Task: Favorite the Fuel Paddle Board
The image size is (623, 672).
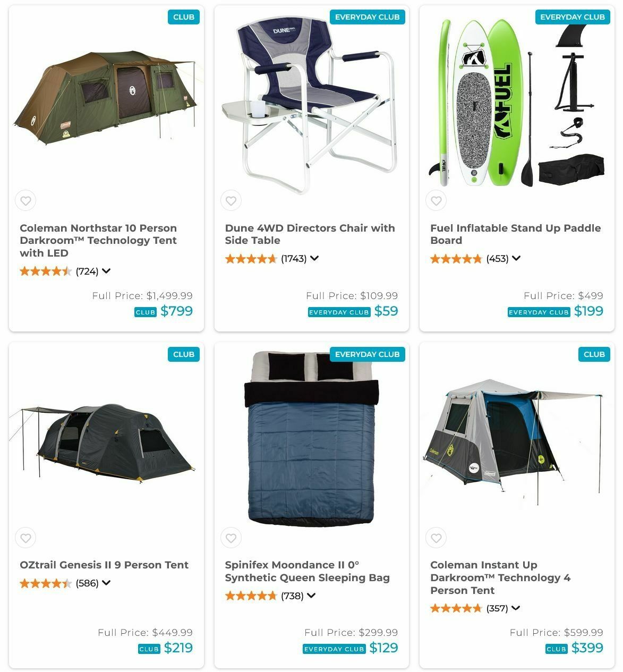Action: (x=436, y=201)
